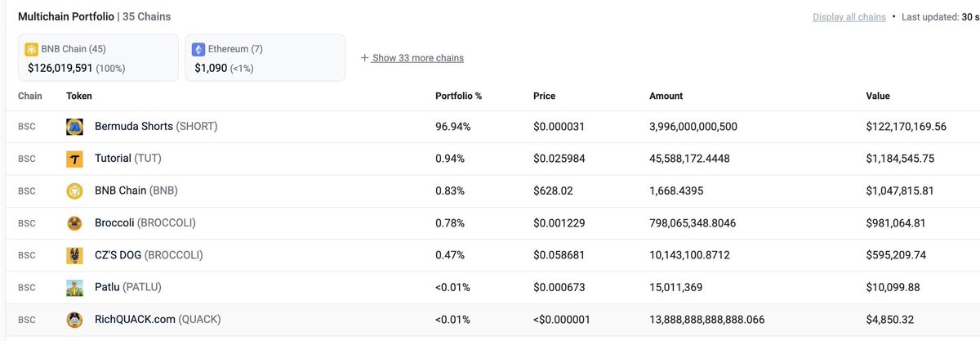Click the Portfolio % column header
The width and height of the screenshot is (980, 341).
point(459,96)
